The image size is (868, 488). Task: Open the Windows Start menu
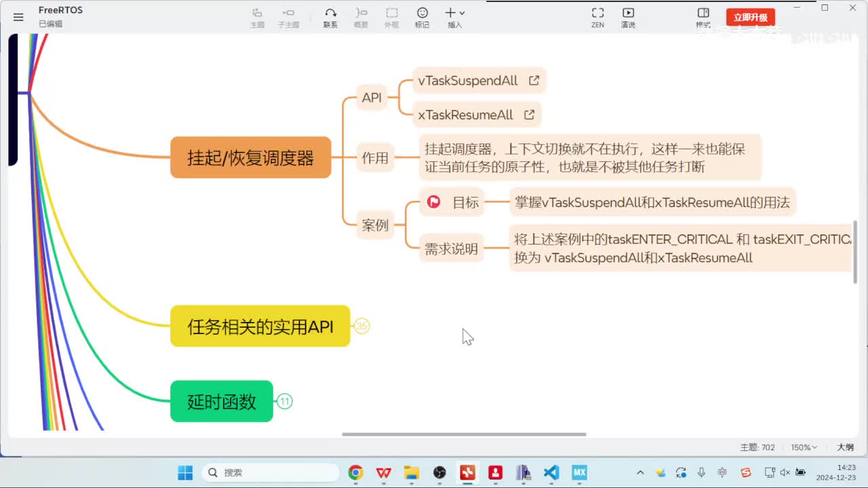point(185,472)
